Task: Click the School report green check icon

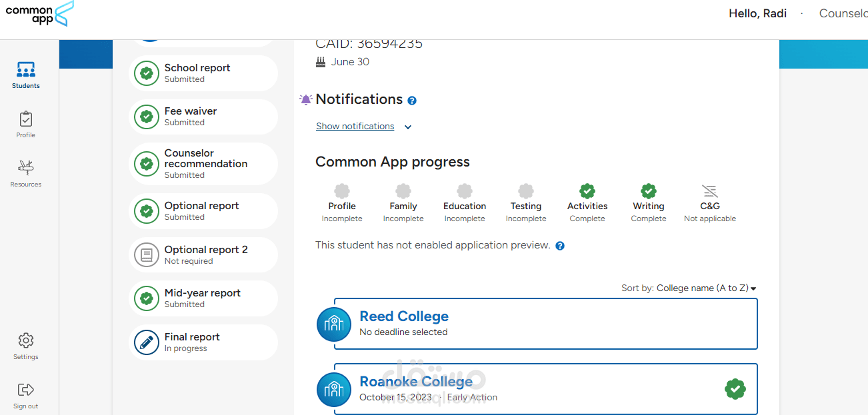Action: [147, 73]
